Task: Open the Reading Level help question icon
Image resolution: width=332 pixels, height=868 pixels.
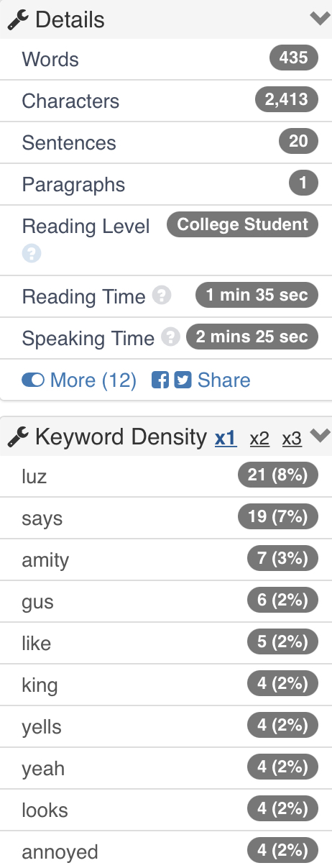Action: point(32,254)
